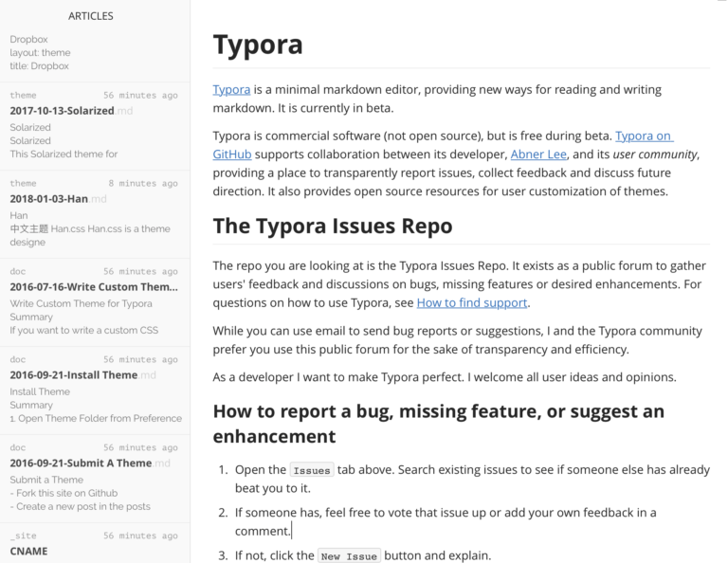Click the Issues inline code text
Image resolution: width=728 pixels, height=563 pixels.
(x=311, y=470)
